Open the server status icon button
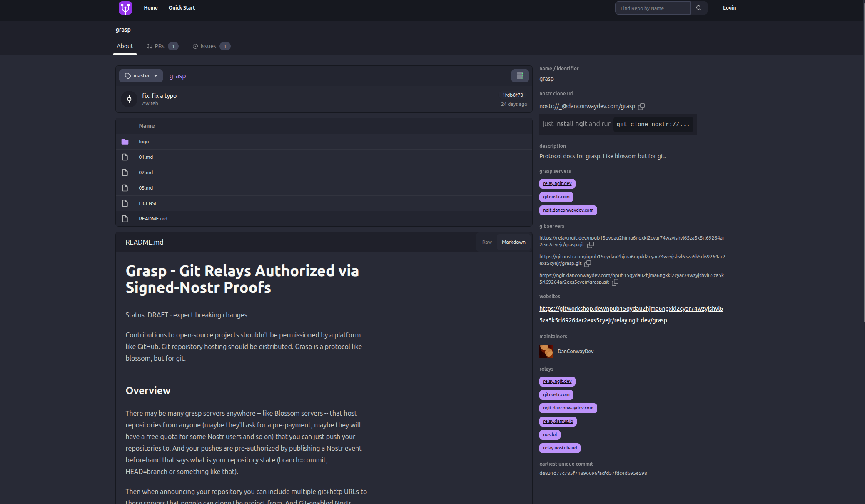 (x=520, y=76)
